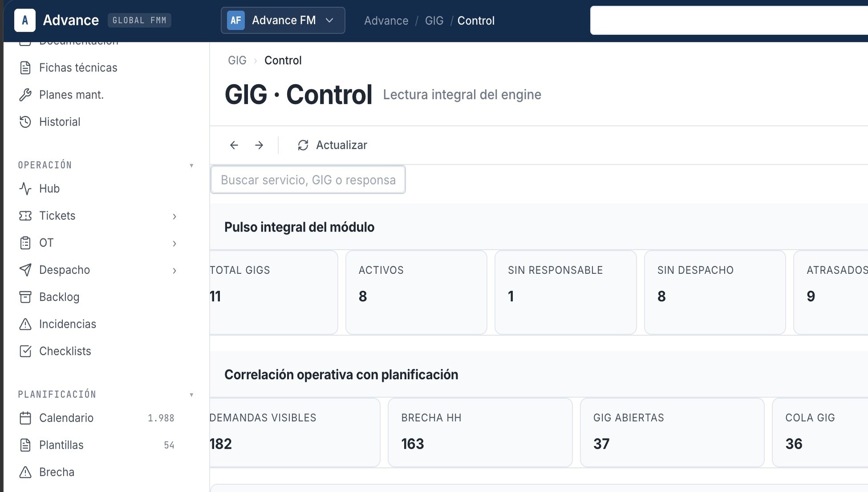This screenshot has width=868, height=492.
Task: Select the ACTIVOS card
Action: tap(416, 293)
